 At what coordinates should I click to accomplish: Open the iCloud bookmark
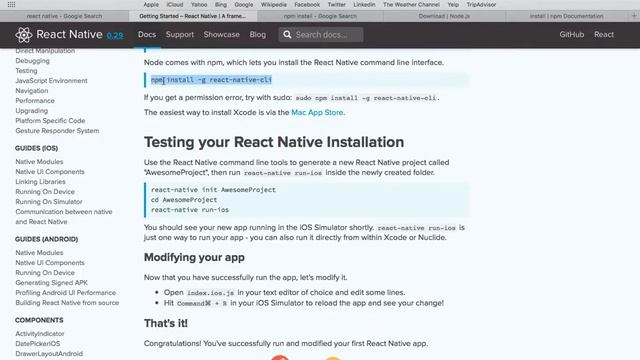coord(175,4)
